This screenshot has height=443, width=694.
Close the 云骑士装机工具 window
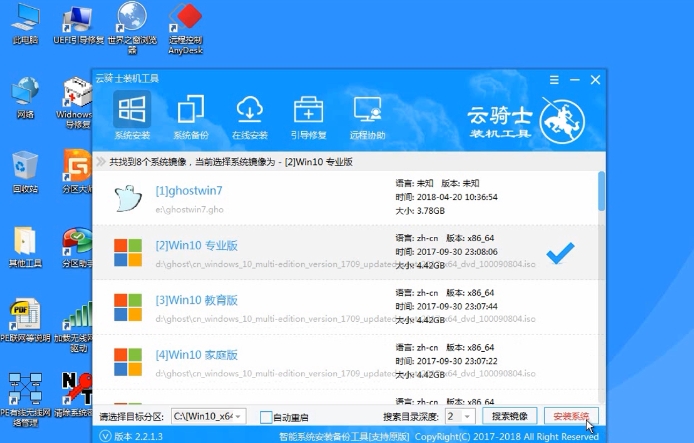(595, 80)
